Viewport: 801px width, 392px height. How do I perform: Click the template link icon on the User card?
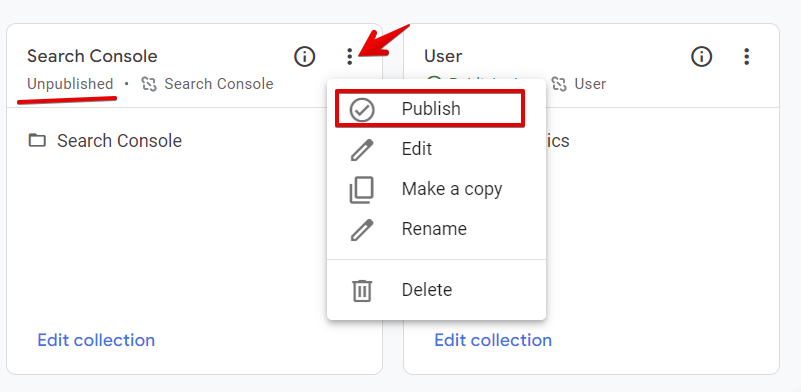pos(559,84)
